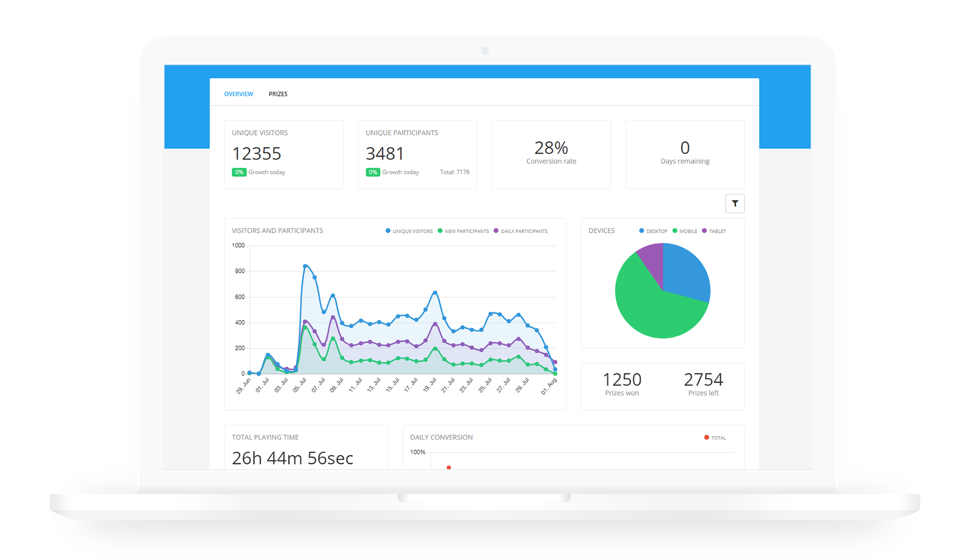Click the green growth badge under Unique Visitors
This screenshot has width=970, height=560.
(x=239, y=172)
